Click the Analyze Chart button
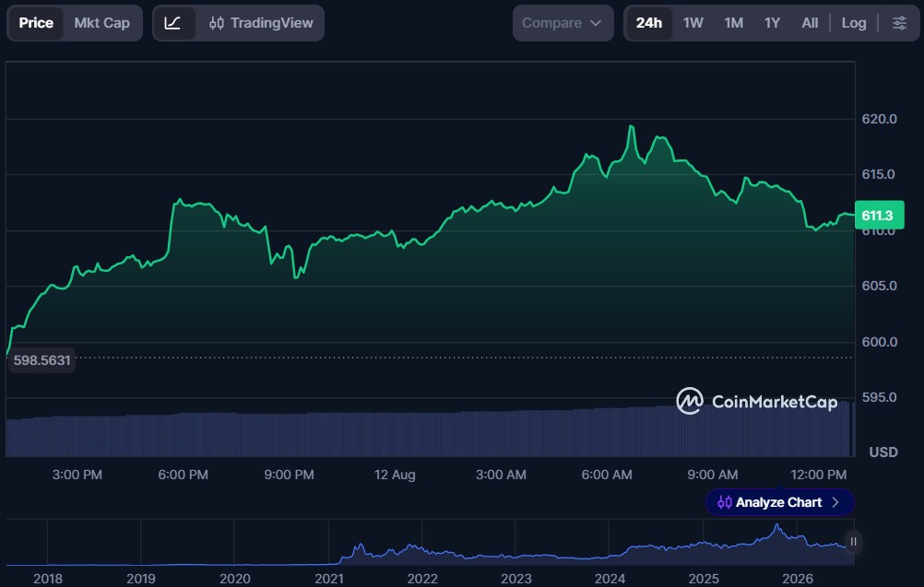 click(x=779, y=502)
